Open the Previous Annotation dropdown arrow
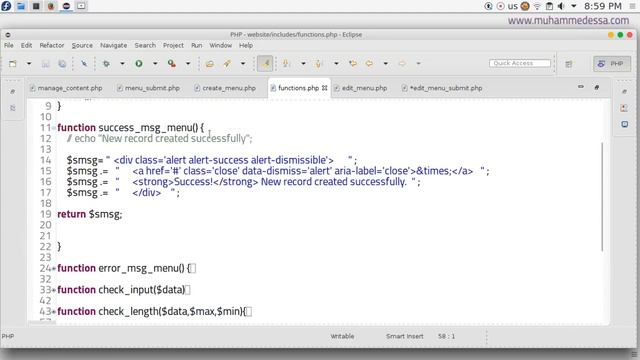 [x=336, y=64]
